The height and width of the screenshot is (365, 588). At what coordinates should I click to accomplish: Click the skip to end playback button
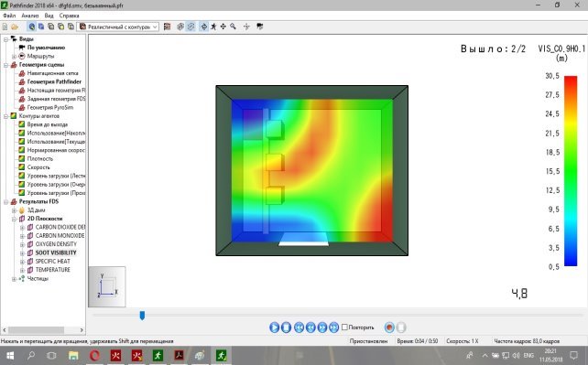coord(333,327)
